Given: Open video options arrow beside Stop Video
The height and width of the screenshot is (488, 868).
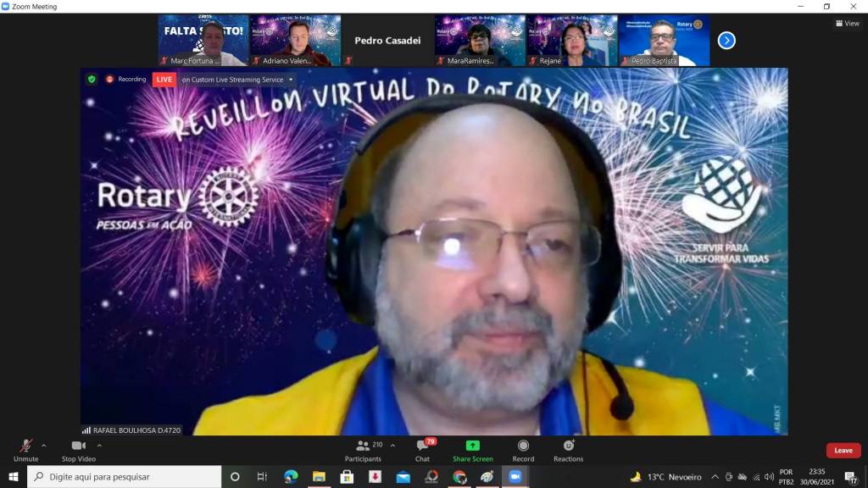Looking at the screenshot, I should coord(99,445).
